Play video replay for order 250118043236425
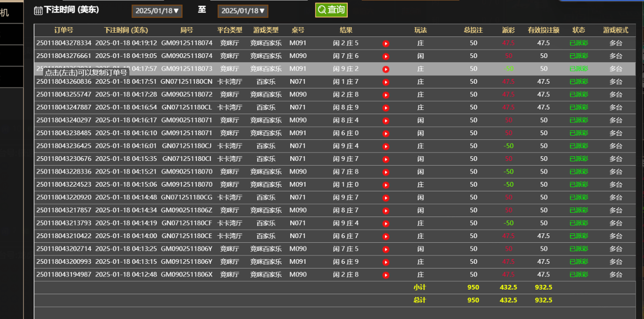 point(386,146)
